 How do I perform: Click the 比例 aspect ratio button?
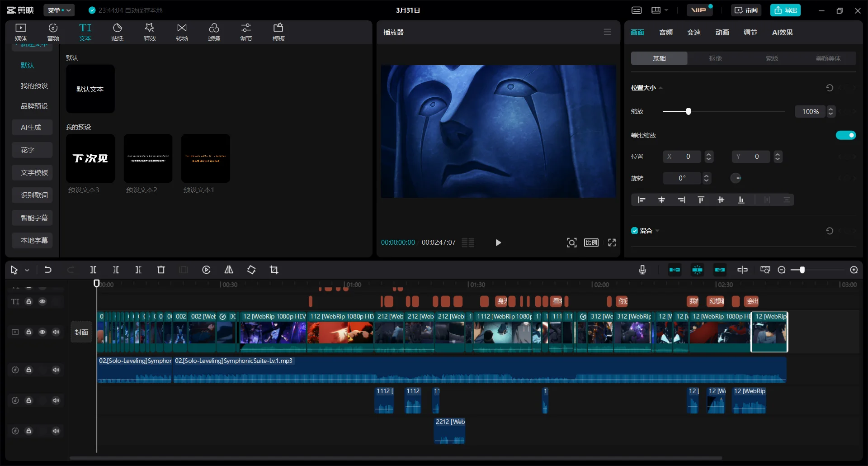point(591,243)
